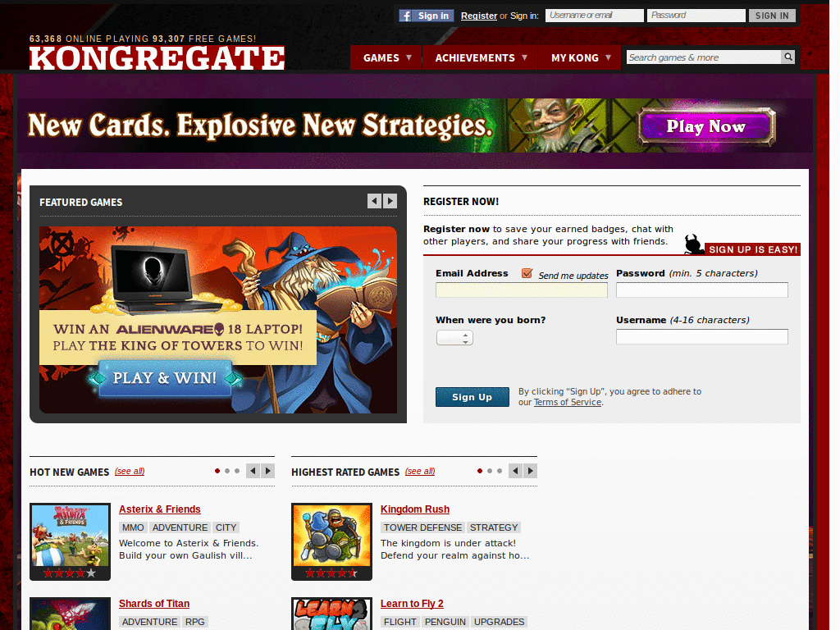Click the PENGUIN tag

coord(445,622)
